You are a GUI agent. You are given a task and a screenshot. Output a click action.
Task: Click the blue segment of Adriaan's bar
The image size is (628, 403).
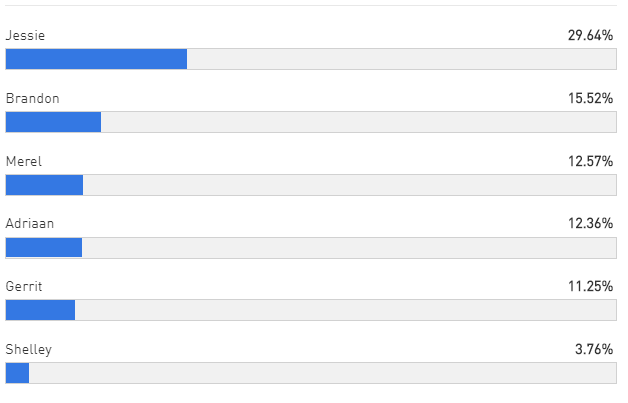pyautogui.click(x=44, y=248)
